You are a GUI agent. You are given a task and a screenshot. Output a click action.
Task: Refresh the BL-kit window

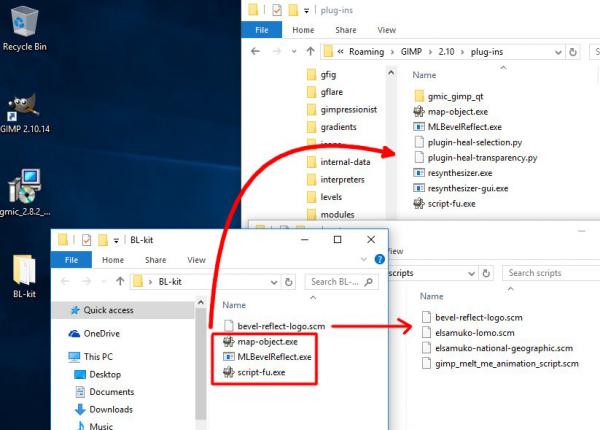pos(289,282)
